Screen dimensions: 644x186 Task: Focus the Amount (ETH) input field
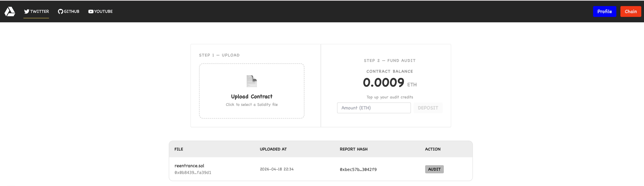374,108
